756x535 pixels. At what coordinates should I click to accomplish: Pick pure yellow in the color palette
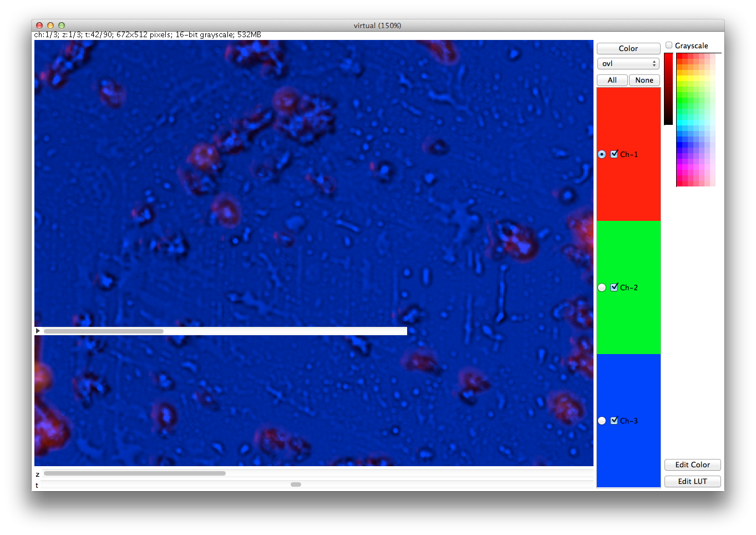tap(679, 78)
